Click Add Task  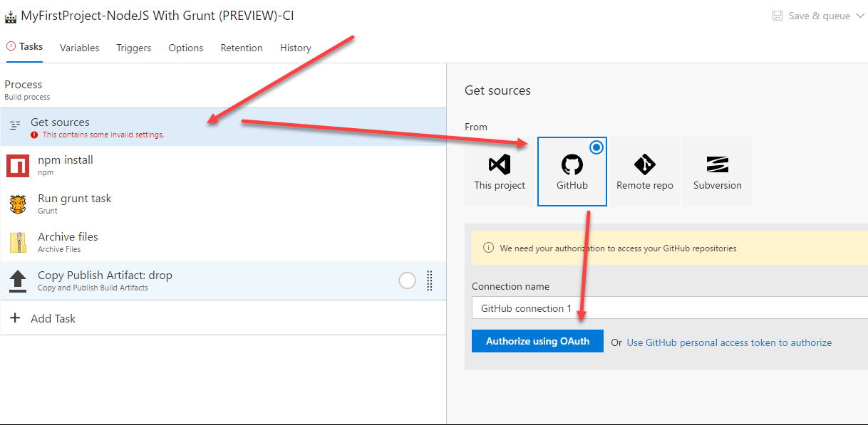pyautogui.click(x=53, y=318)
